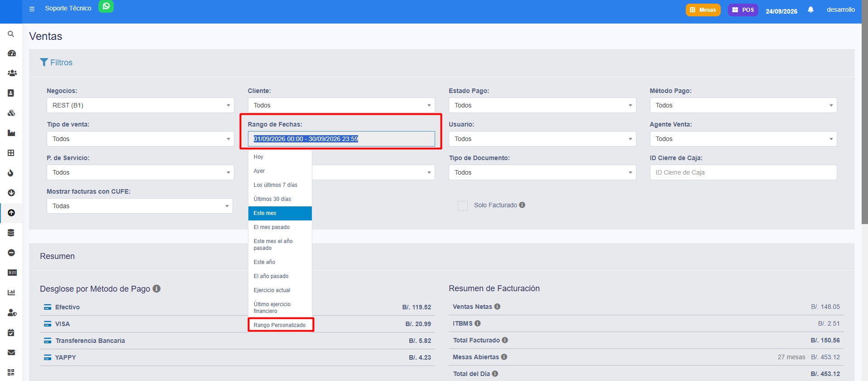Click the Soporte Técnico link

pos(68,8)
